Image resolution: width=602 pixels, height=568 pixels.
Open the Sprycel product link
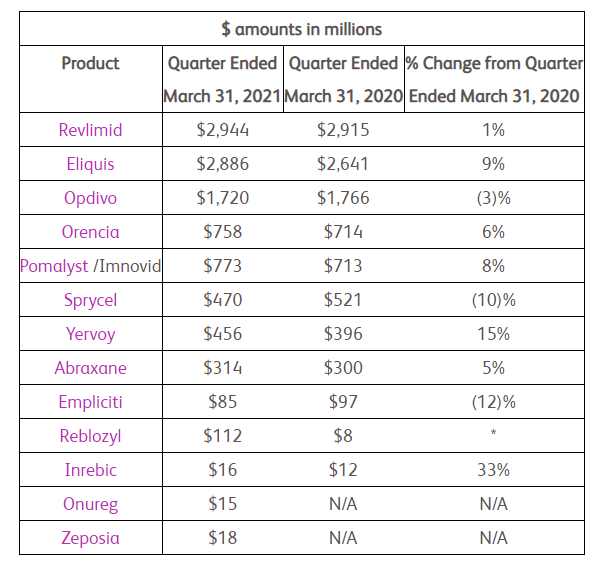click(x=90, y=300)
